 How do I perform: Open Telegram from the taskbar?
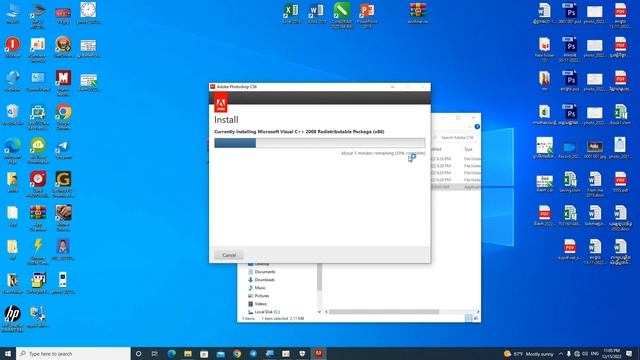(x=253, y=353)
